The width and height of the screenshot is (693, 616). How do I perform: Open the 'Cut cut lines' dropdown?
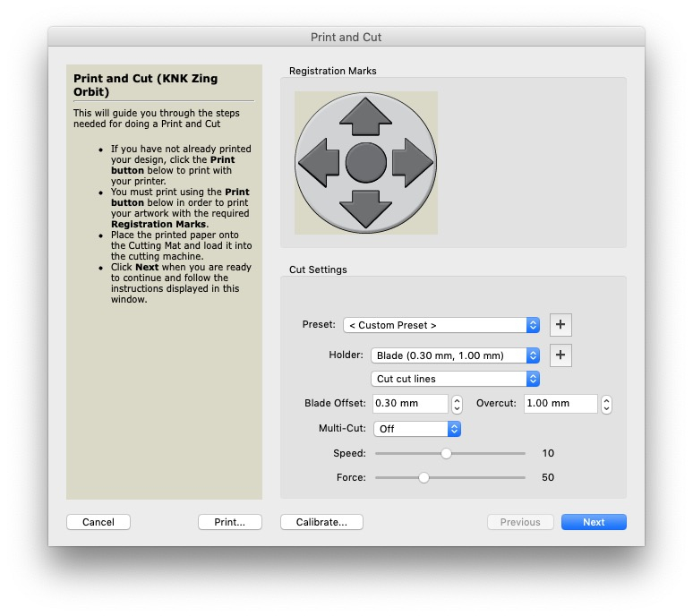point(455,379)
